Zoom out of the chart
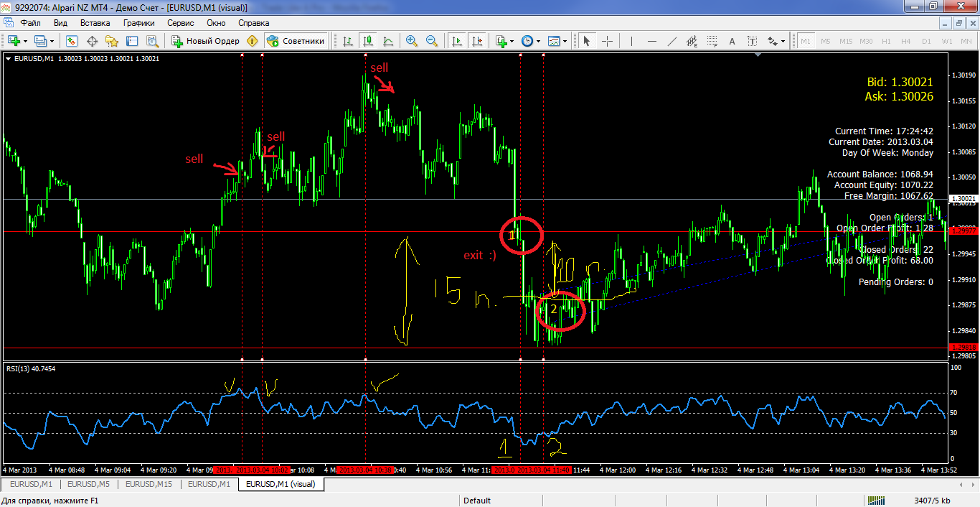 (432, 41)
